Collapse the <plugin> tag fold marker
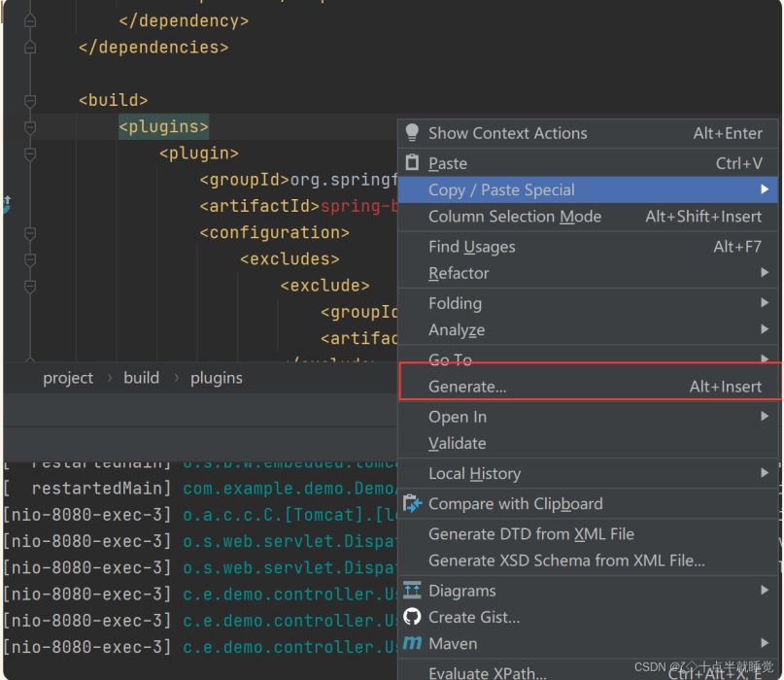This screenshot has width=784, height=680. (x=30, y=153)
